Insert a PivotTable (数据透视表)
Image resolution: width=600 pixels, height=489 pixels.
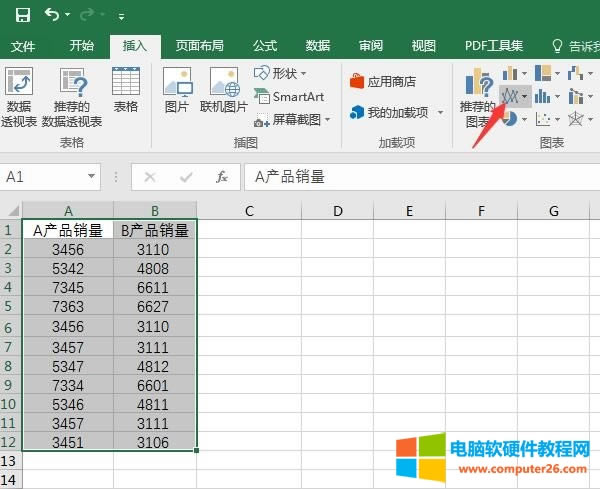click(19, 98)
